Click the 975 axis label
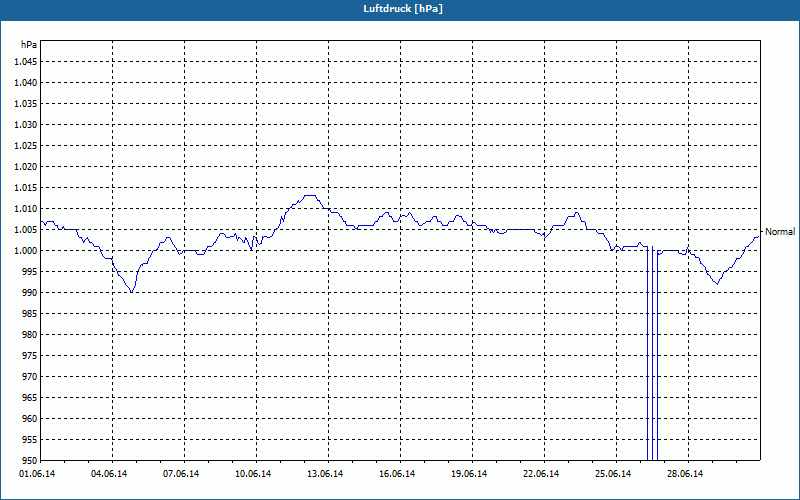Image resolution: width=800 pixels, height=500 pixels. tap(31, 356)
